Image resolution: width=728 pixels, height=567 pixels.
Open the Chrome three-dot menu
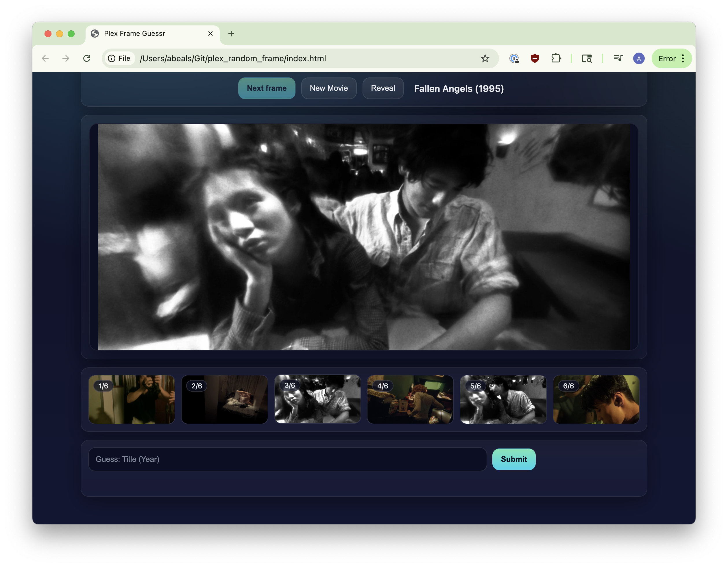click(x=683, y=59)
